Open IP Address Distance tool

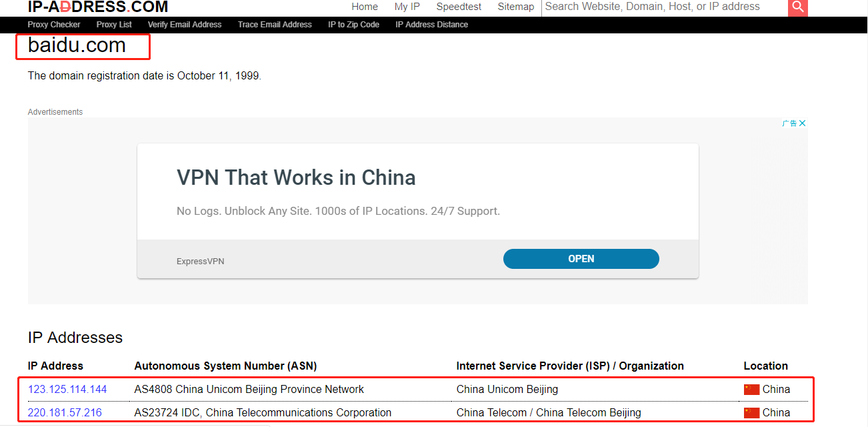[432, 25]
